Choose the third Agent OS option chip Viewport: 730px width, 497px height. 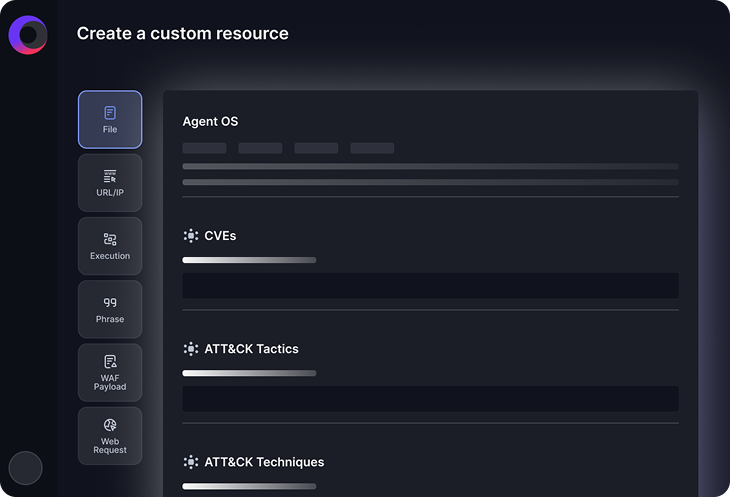pos(316,148)
